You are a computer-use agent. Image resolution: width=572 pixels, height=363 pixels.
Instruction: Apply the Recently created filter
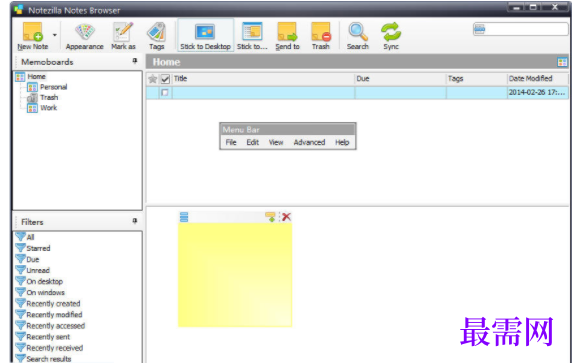tap(48, 304)
